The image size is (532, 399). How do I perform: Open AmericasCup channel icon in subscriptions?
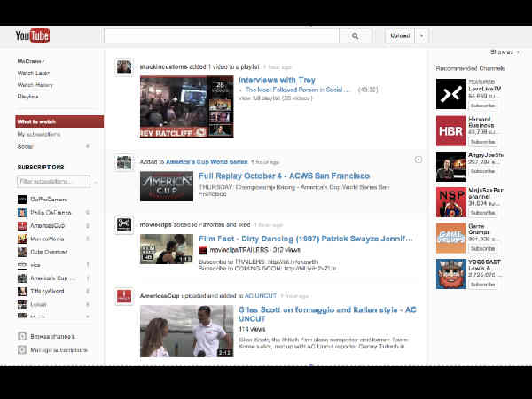click(22, 225)
